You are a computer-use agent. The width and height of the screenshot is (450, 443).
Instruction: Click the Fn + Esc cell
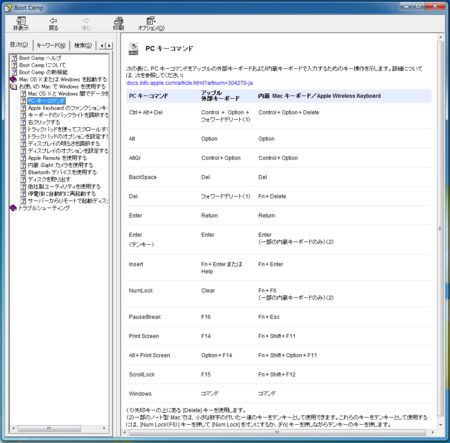tap(269, 317)
